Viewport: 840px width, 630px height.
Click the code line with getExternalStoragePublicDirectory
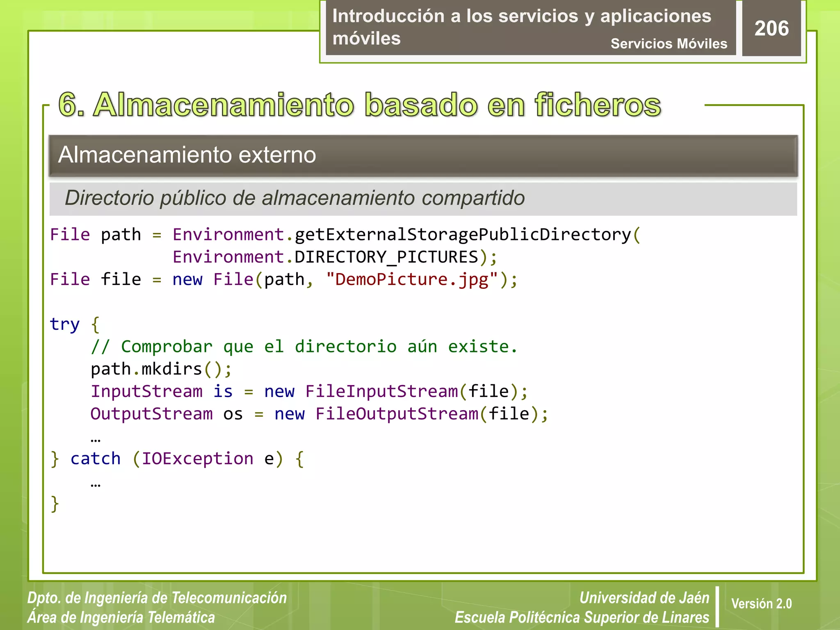coord(345,235)
